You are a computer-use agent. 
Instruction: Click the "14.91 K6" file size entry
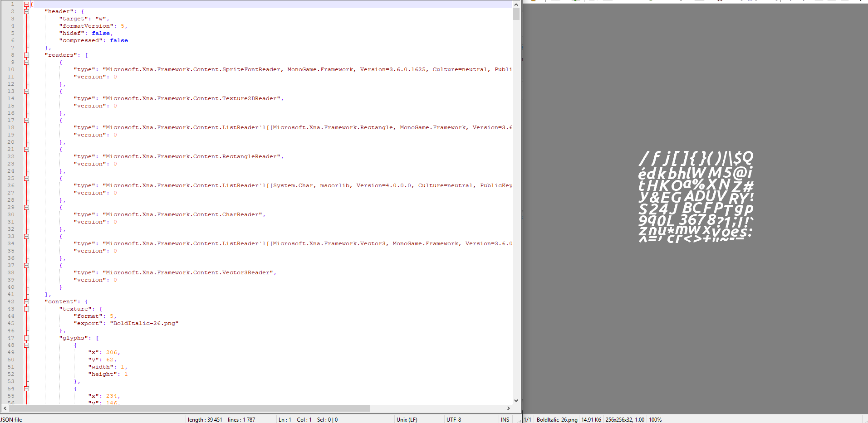point(591,420)
